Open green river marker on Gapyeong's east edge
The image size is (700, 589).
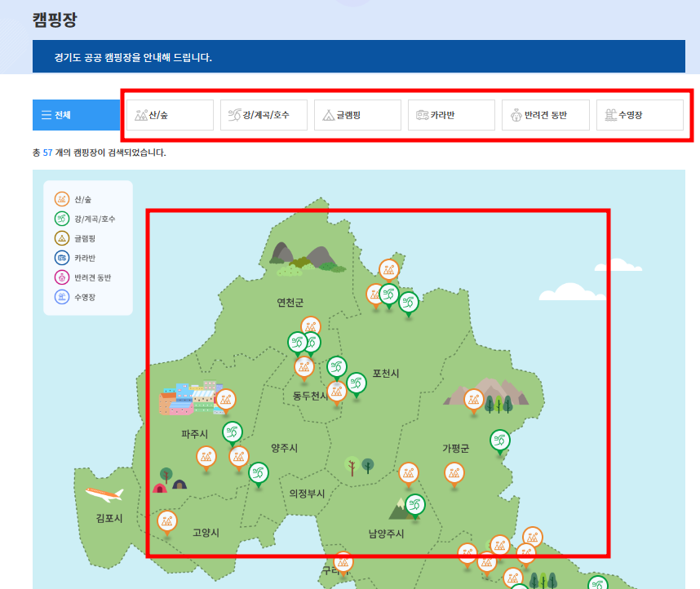tap(499, 441)
